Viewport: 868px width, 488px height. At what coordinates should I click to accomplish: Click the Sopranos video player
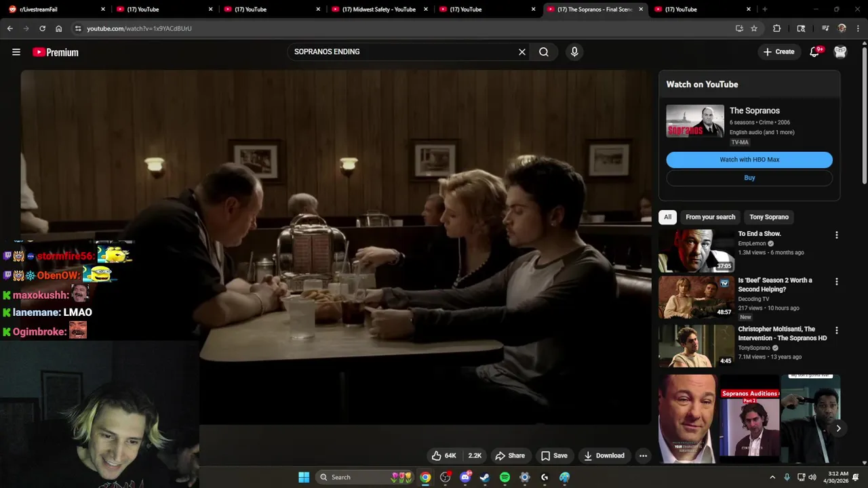click(336, 247)
